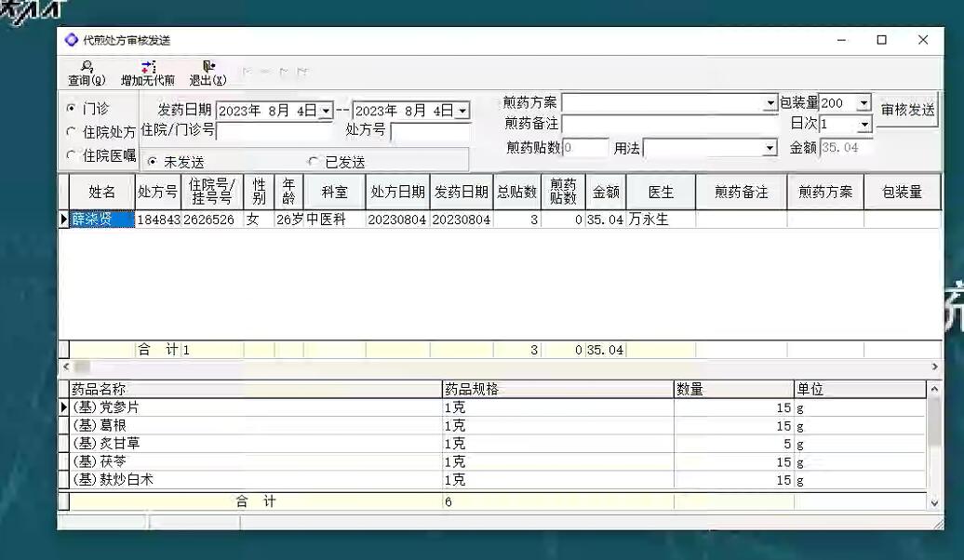Click prescription number 184843 cell
964x560 pixels.
coord(158,220)
